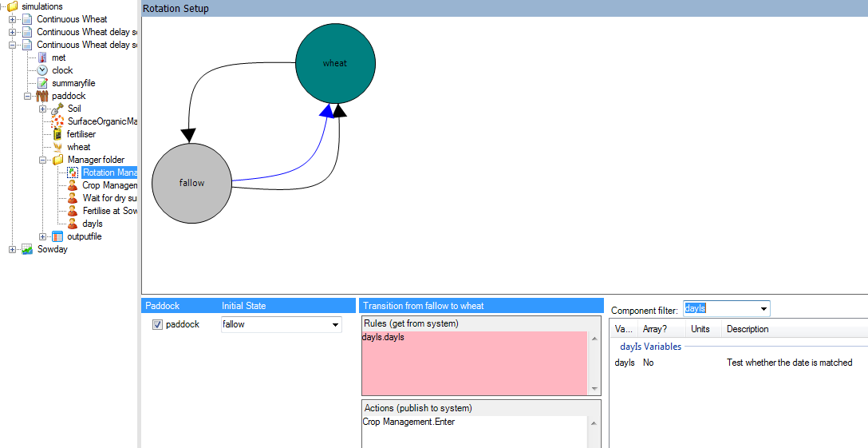
Task: Click the Actions box with Crop Management.Enter
Action: [475, 432]
